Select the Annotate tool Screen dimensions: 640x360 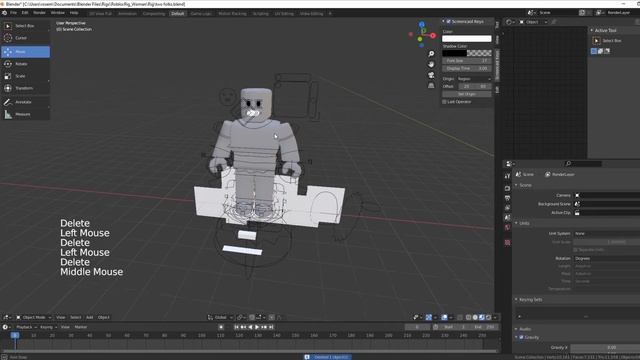pyautogui.click(x=25, y=102)
